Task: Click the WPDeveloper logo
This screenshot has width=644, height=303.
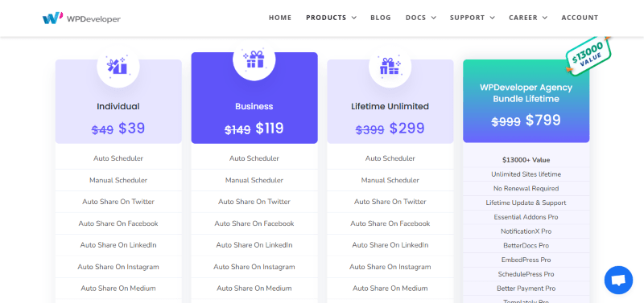Action: point(81,18)
